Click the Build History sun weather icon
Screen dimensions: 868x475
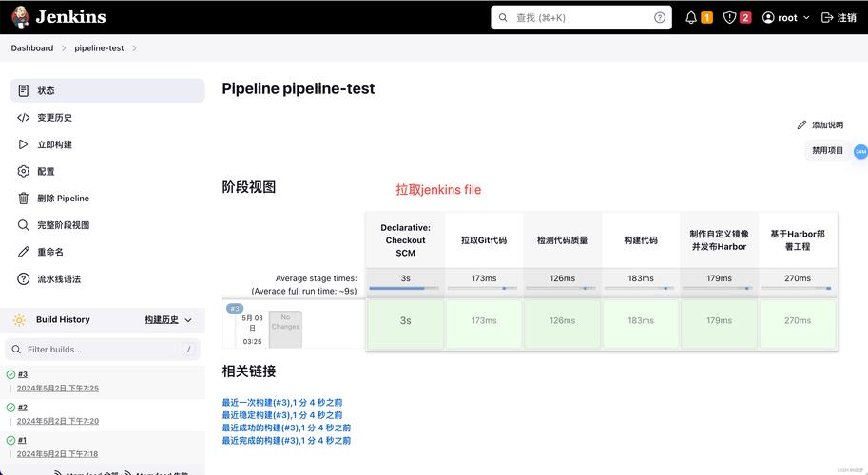[x=19, y=319]
